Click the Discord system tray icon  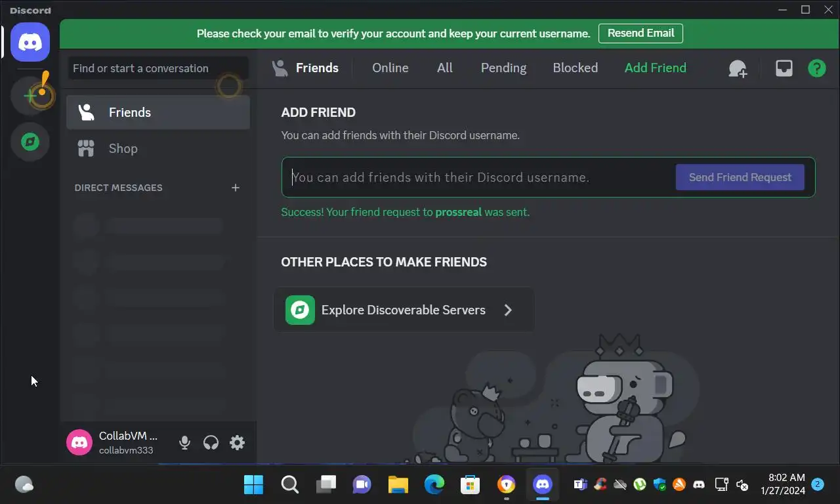pyautogui.click(x=699, y=485)
